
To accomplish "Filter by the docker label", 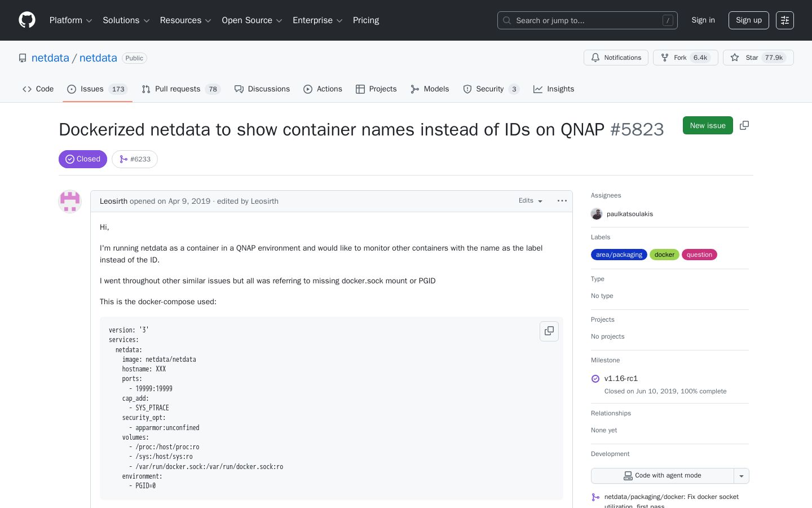I will 664,255.
